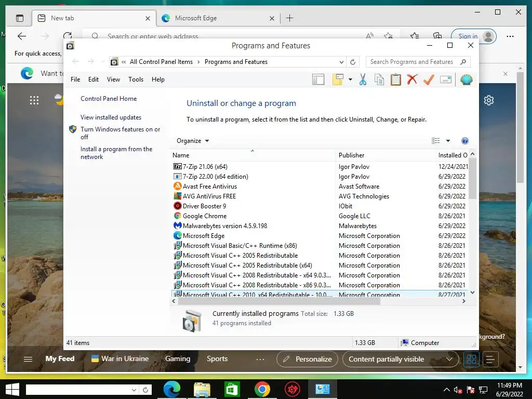
Task: Click the Personalize button in Edge
Action: 307,359
